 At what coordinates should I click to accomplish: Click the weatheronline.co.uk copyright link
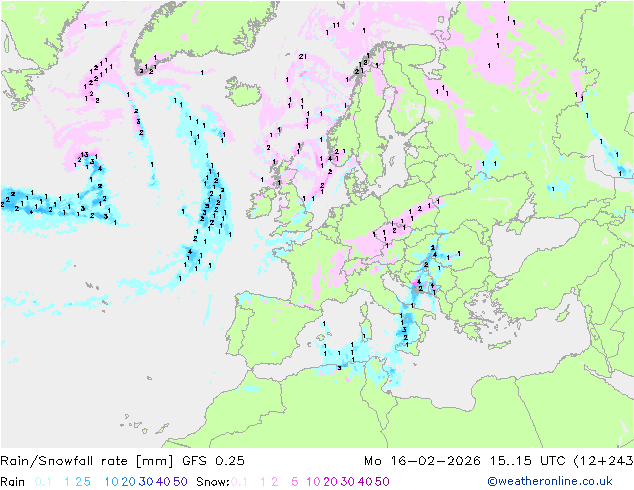pos(550,481)
